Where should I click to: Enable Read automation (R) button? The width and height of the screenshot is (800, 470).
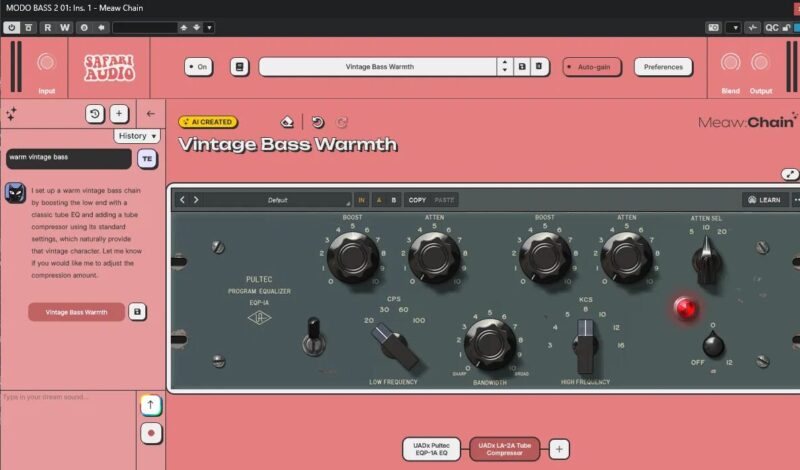tap(48, 28)
